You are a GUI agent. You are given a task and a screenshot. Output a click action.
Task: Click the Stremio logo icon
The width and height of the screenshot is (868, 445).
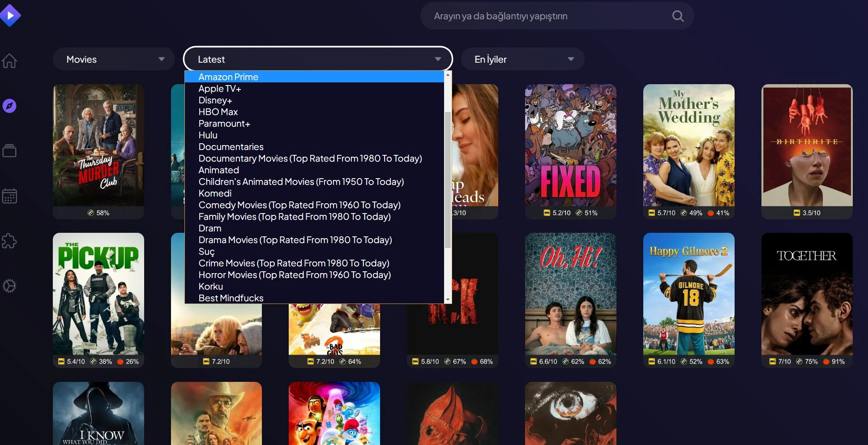point(10,16)
